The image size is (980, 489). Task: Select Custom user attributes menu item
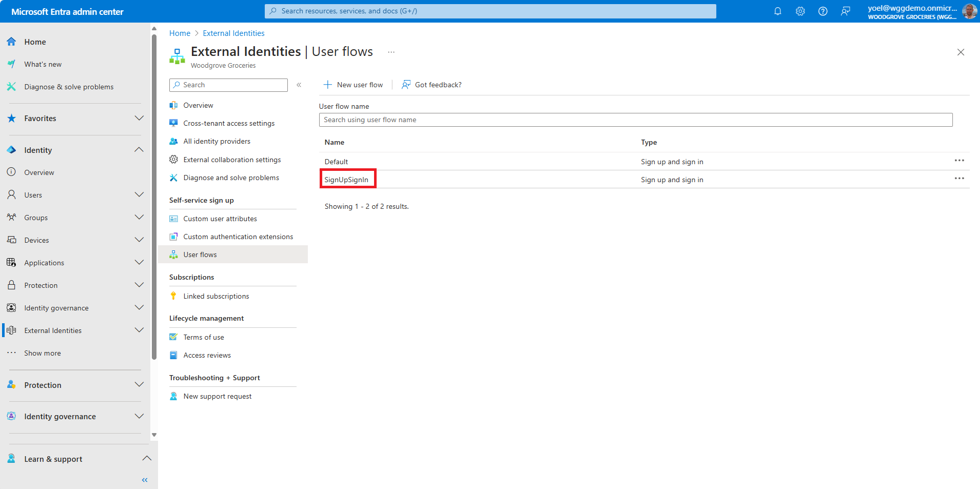pyautogui.click(x=220, y=219)
